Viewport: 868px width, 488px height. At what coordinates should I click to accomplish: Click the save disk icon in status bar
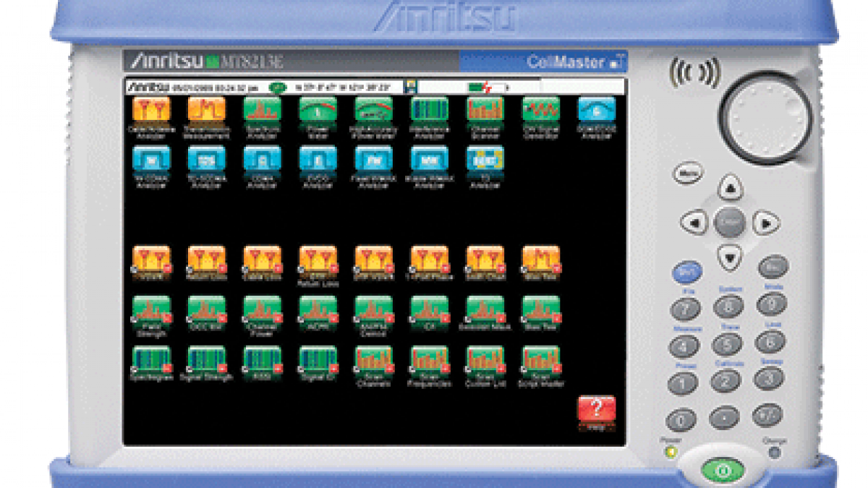pyautogui.click(x=410, y=87)
